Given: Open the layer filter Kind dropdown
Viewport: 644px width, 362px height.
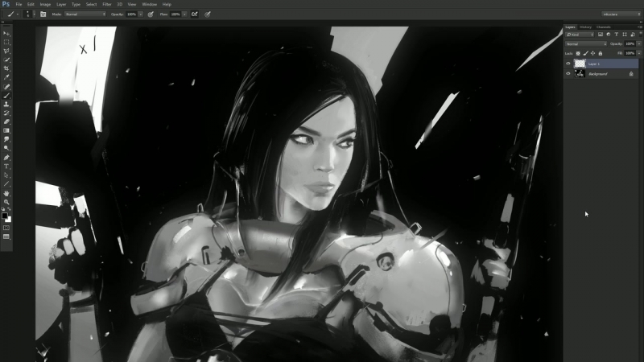Looking at the screenshot, I should click(x=580, y=35).
